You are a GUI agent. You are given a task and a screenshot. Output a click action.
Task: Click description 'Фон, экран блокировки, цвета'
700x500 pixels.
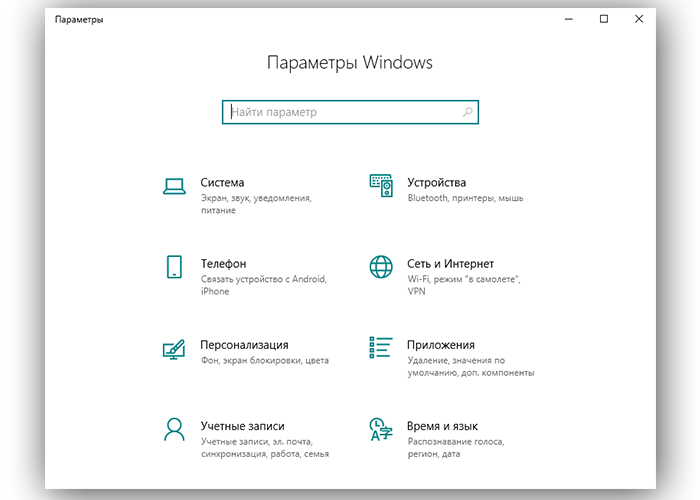[265, 360]
